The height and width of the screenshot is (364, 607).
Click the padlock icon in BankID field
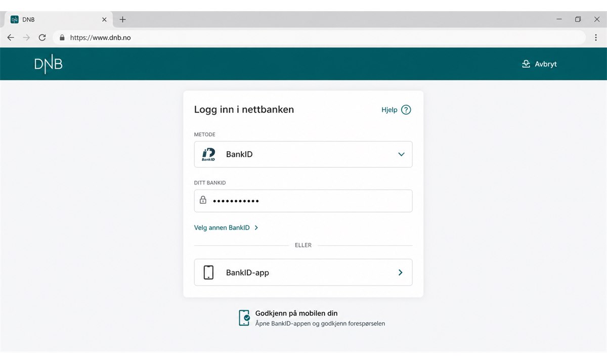tap(203, 200)
